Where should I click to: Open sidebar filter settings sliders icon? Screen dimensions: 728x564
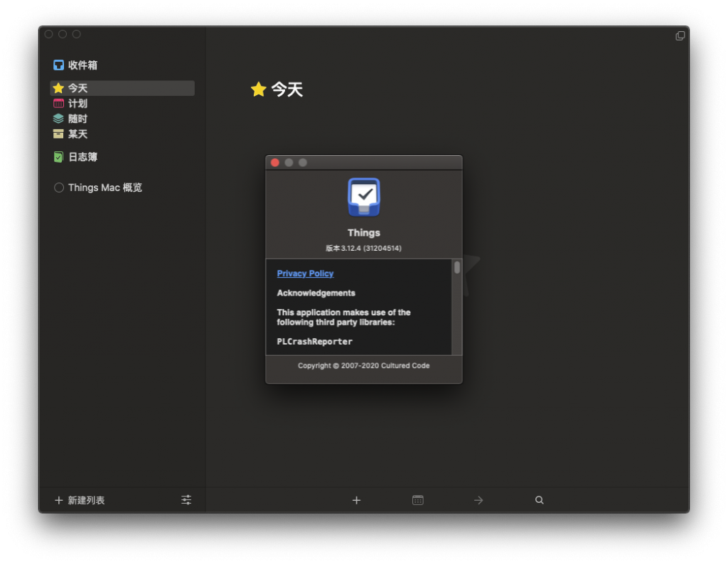186,499
